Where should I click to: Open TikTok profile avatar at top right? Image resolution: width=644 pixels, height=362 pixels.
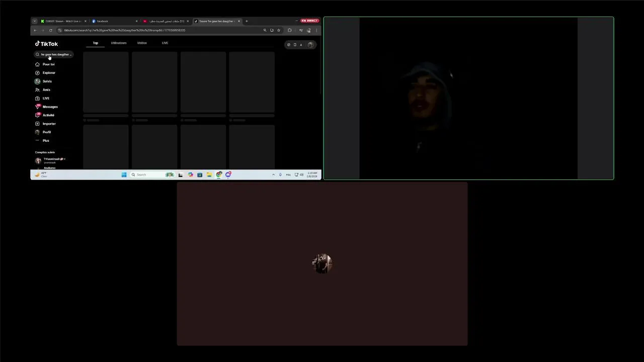click(310, 45)
